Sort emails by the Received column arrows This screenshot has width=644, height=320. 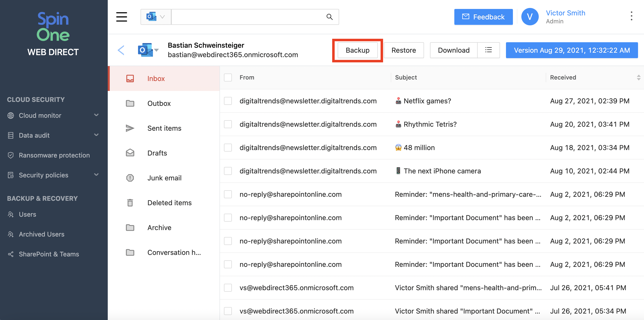(x=638, y=77)
